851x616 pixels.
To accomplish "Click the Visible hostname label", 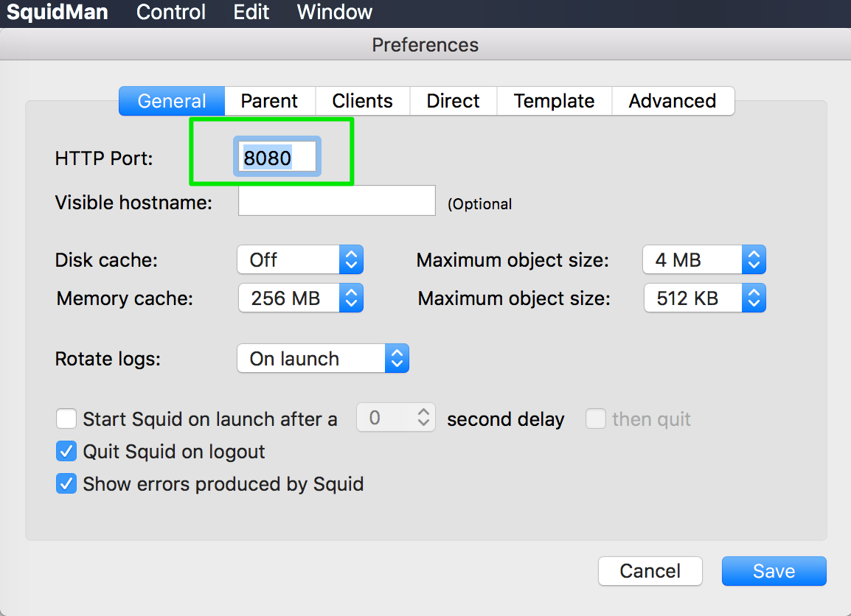I will click(133, 202).
